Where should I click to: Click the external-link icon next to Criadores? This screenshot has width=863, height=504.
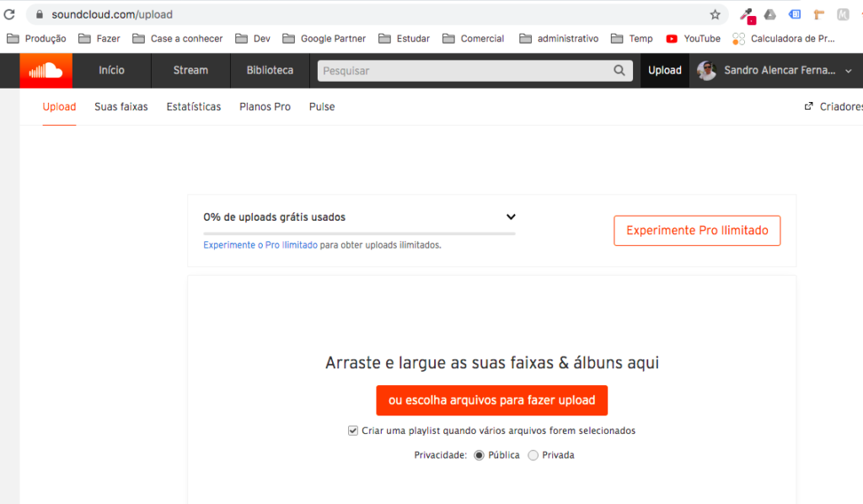(807, 106)
